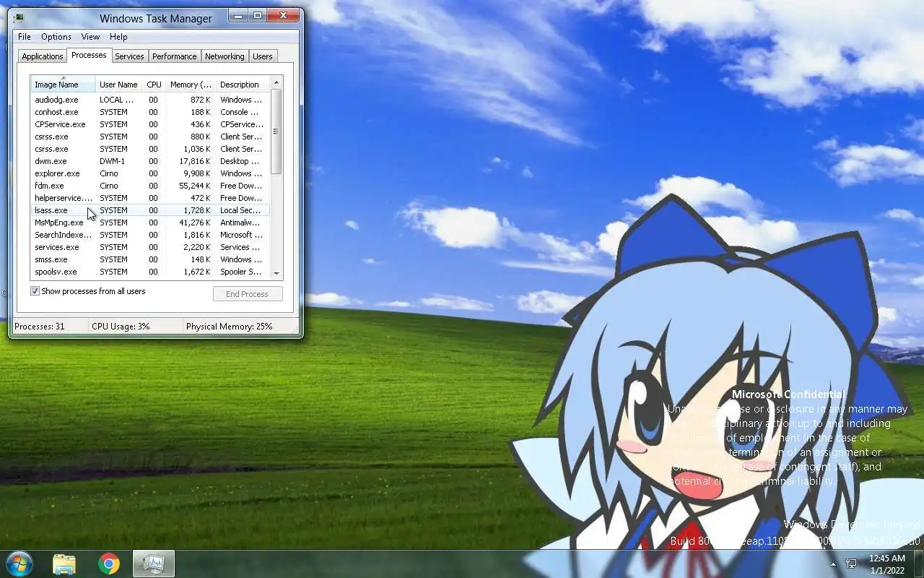
Task: Sort by the Memory column
Action: [x=191, y=85]
